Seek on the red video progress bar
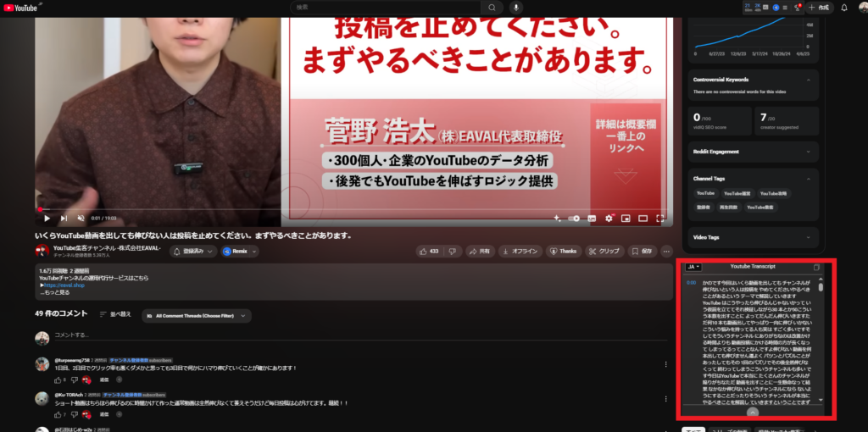Image resolution: width=868 pixels, height=432 pixels. click(x=353, y=209)
